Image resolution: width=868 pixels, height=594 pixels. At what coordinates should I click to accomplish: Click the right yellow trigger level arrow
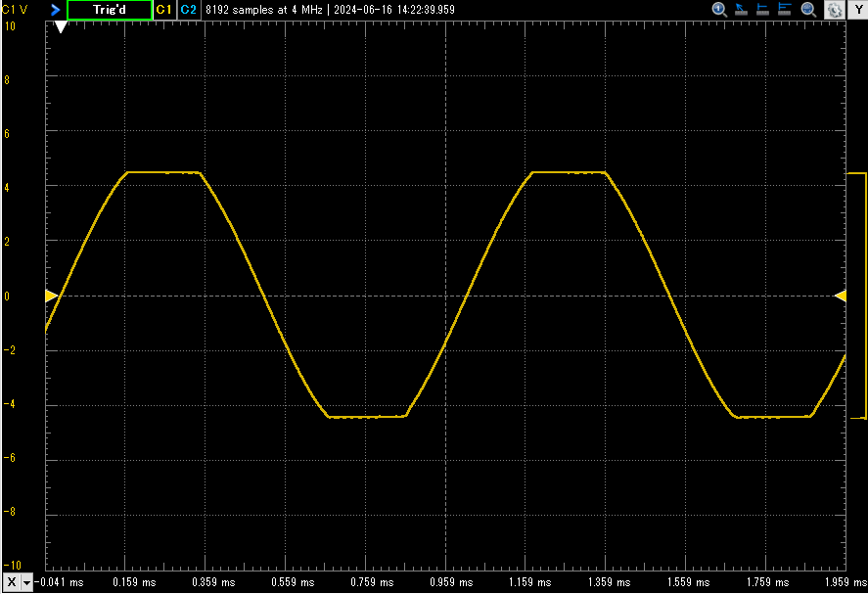pos(841,296)
